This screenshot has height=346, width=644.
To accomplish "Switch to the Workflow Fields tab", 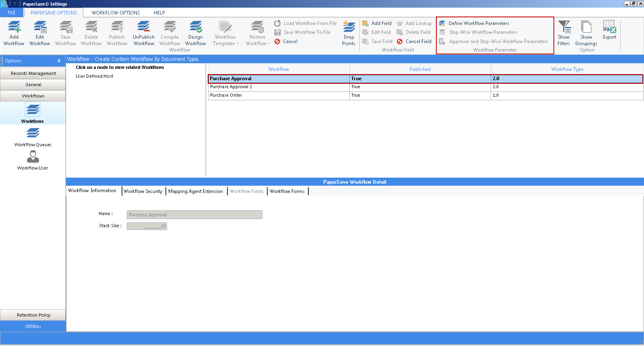I will [x=247, y=191].
